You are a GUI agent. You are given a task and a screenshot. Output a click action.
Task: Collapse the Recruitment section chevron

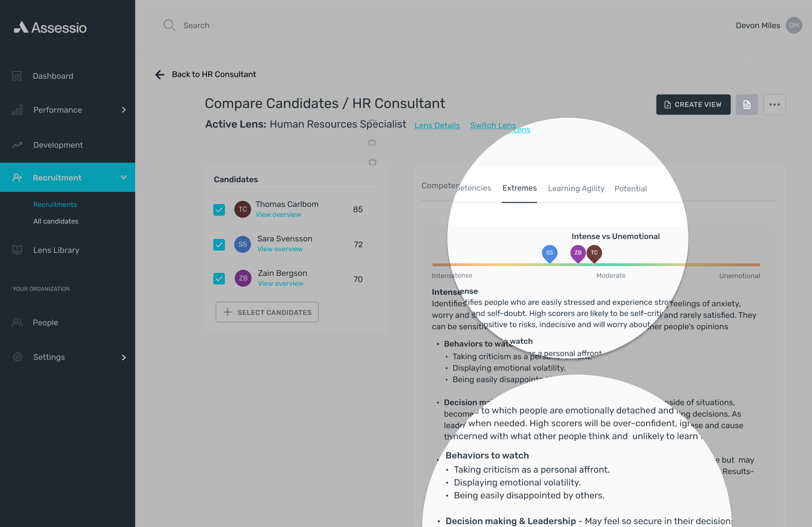(x=123, y=177)
